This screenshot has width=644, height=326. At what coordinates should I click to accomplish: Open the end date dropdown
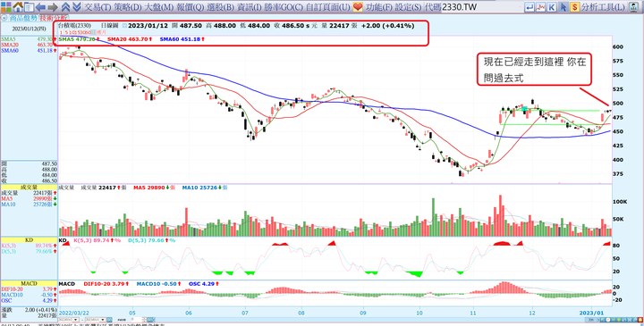tap(104, 320)
